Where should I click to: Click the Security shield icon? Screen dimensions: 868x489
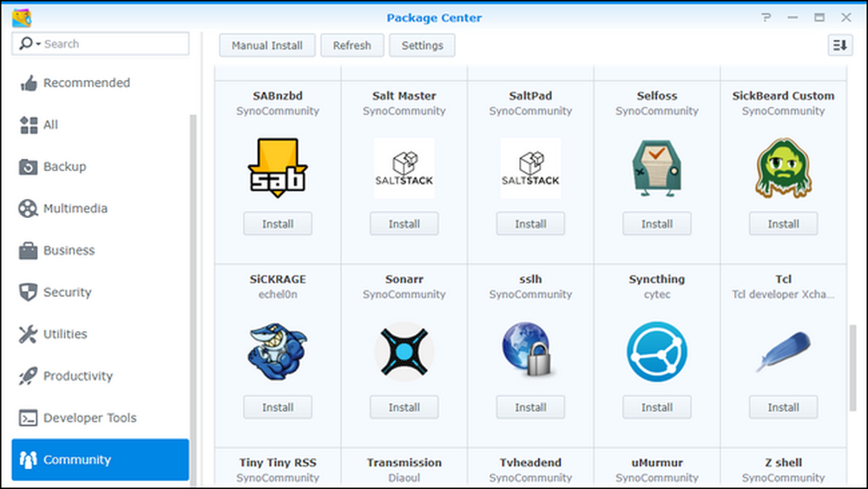coord(29,293)
